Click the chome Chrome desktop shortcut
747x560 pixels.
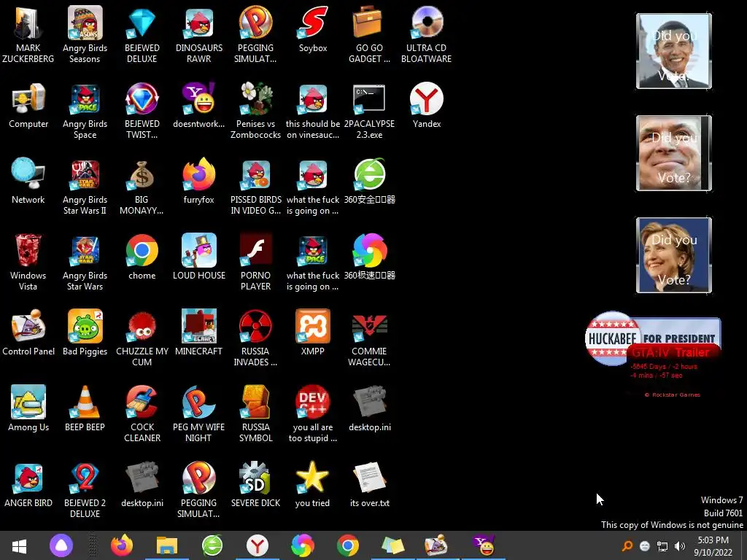click(142, 257)
